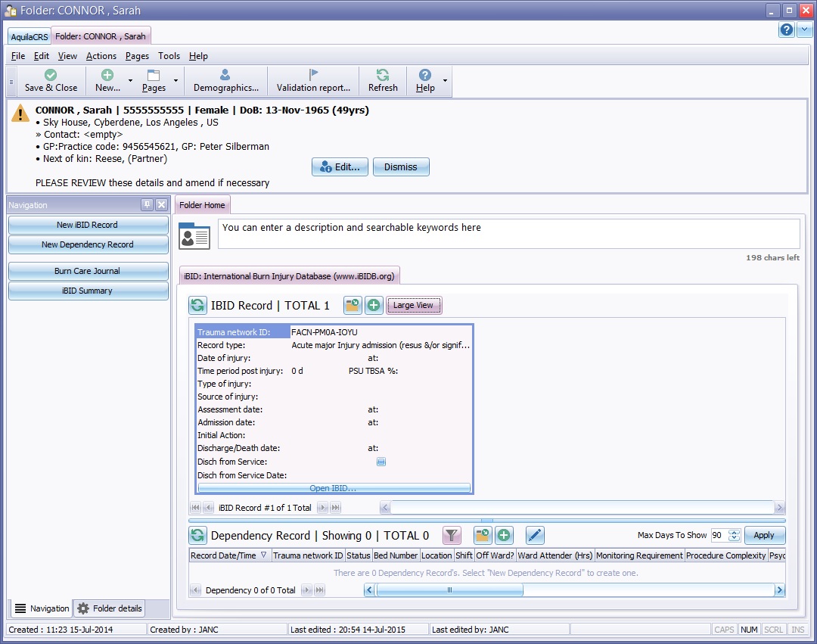Click the toolbar Refresh icon
The image size is (817, 644).
pyautogui.click(x=383, y=75)
